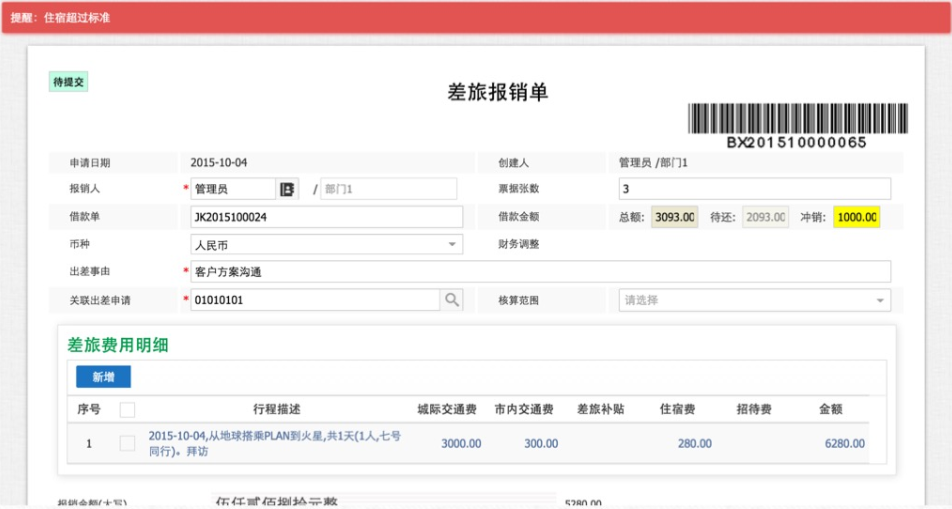The width and height of the screenshot is (952, 509).
Task: Click the 市内交通费 column header
Action: coord(524,409)
